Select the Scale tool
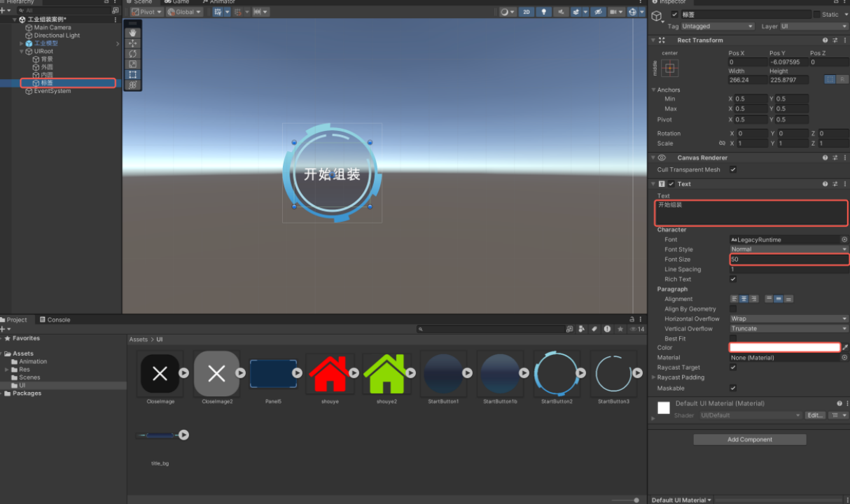 [133, 64]
